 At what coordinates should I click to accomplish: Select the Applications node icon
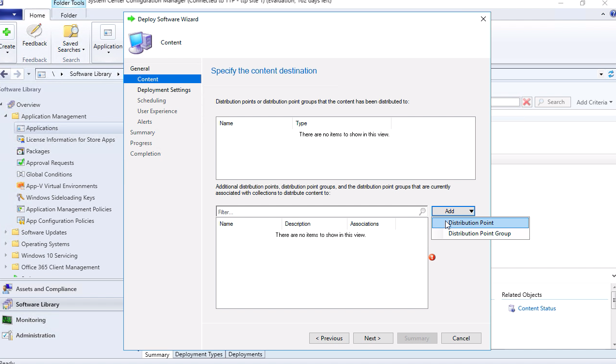tap(21, 128)
